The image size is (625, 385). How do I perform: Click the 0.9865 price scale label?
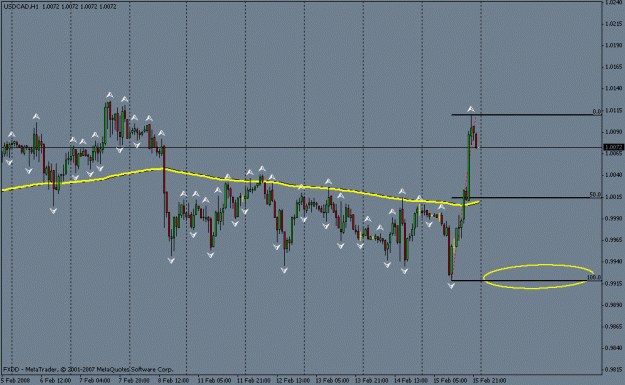tap(614, 326)
